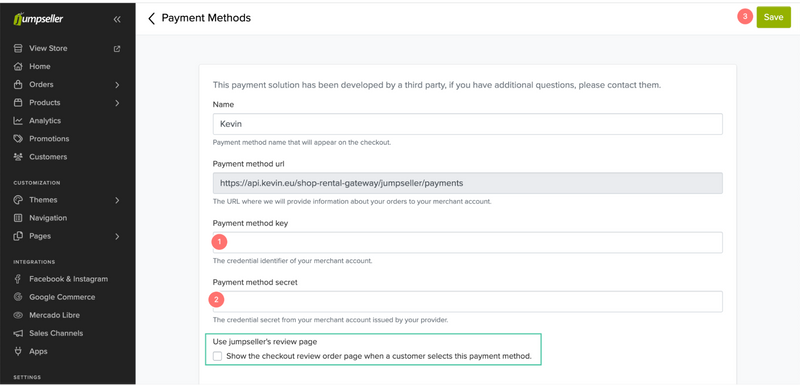Open Navigation in the sidebar
This screenshot has height=385, width=800.
(48, 218)
